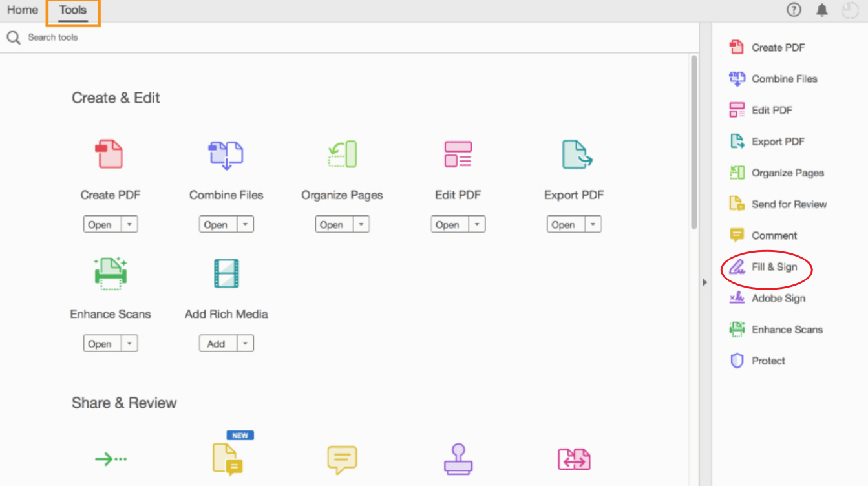Open the Protect tool in the right pane

click(757, 361)
